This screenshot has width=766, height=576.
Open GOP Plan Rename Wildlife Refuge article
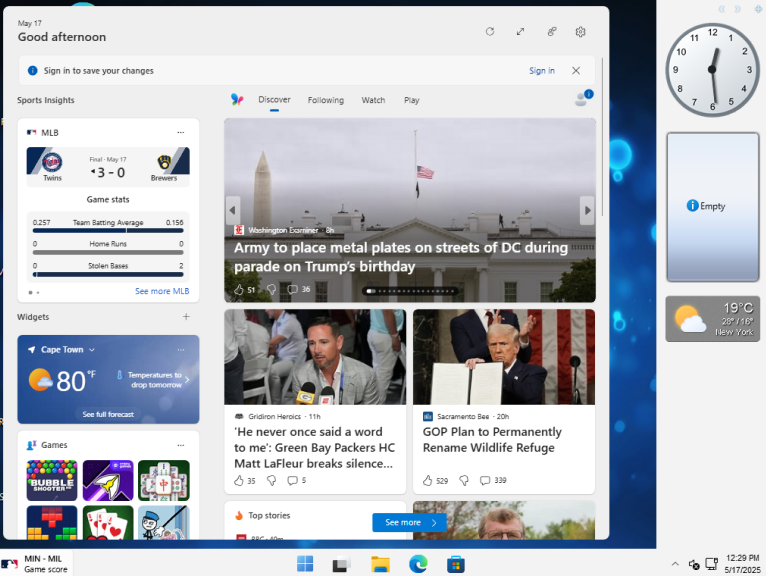(x=492, y=440)
